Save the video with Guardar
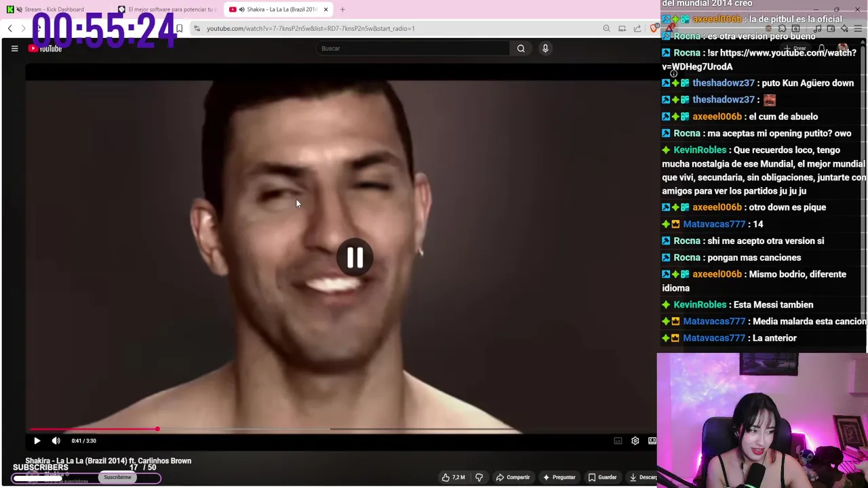Viewport: 868px width, 488px height. [x=602, y=477]
